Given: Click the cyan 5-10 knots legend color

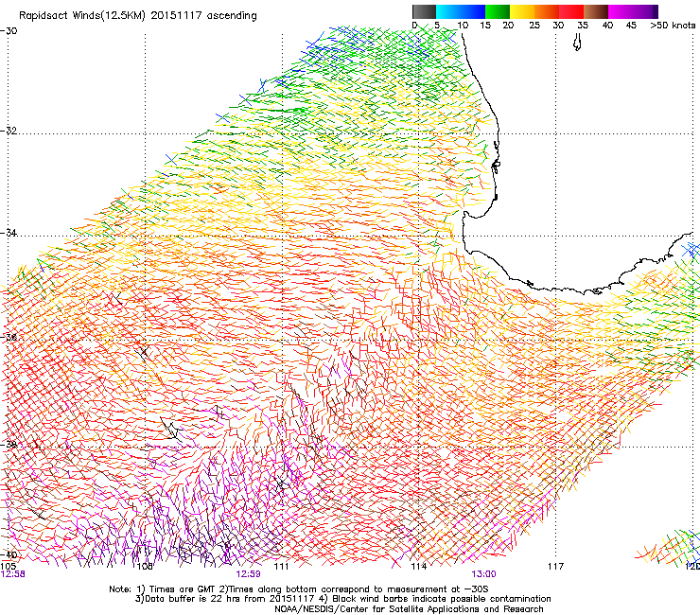Looking at the screenshot, I should pos(448,11).
